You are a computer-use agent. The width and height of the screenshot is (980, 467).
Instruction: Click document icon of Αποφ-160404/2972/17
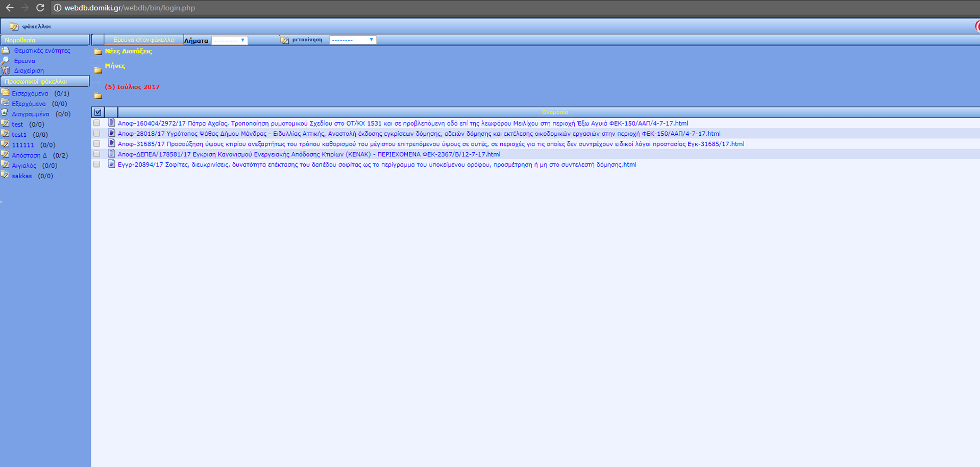[111, 122]
